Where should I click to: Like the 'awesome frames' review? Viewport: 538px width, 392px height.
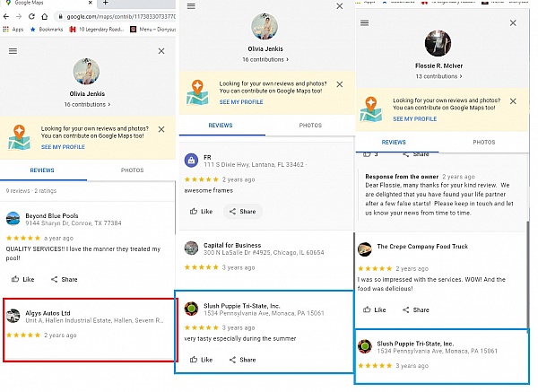pyautogui.click(x=202, y=212)
